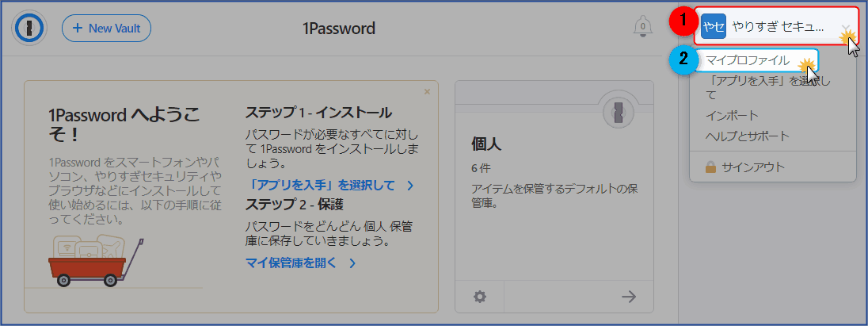The height and width of the screenshot is (326, 868).
Task: Click the wagon illustration in welcome banner
Action: point(95,259)
